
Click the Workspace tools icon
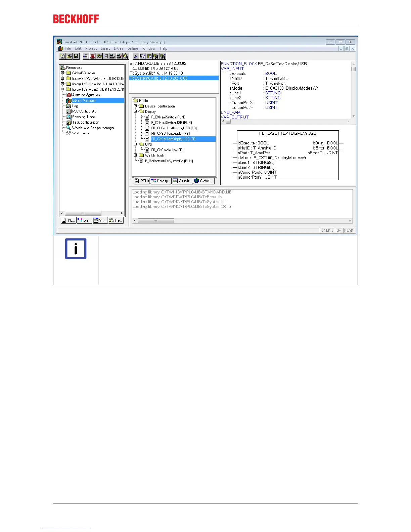pyautogui.click(x=69, y=133)
